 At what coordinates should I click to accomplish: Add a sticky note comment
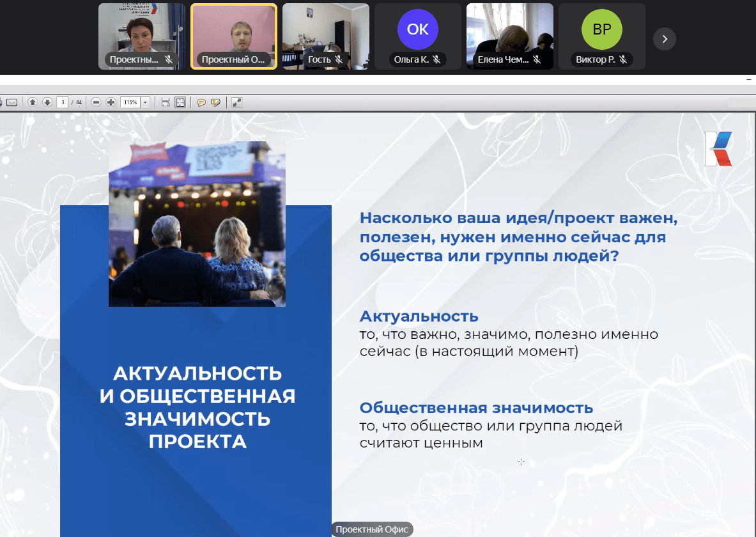(201, 102)
